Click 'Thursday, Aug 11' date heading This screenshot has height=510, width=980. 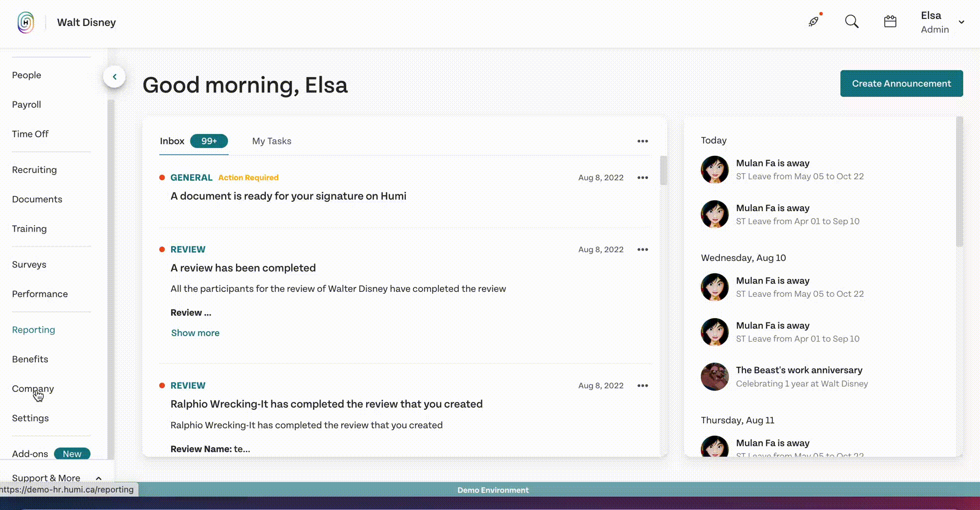(x=737, y=420)
